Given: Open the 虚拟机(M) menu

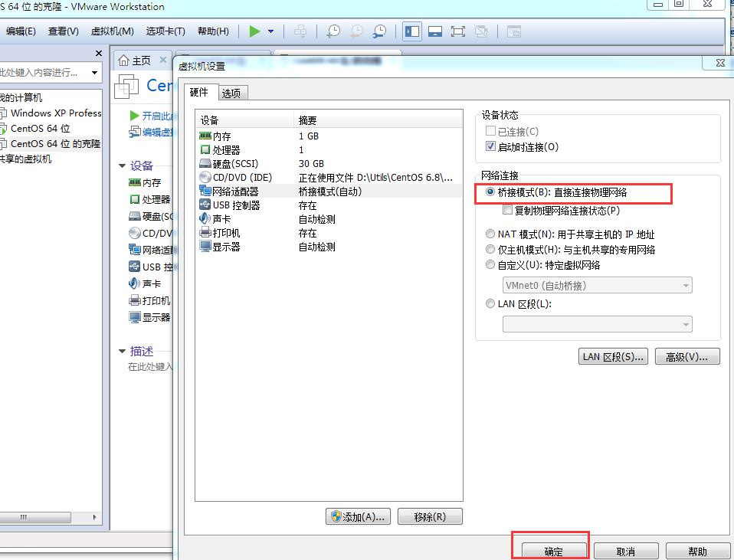Looking at the screenshot, I should pos(113,31).
